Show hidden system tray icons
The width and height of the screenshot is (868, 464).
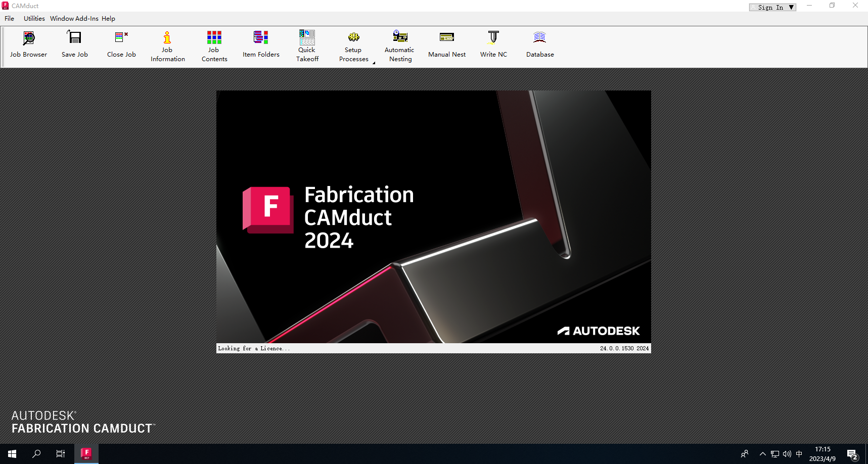click(762, 454)
